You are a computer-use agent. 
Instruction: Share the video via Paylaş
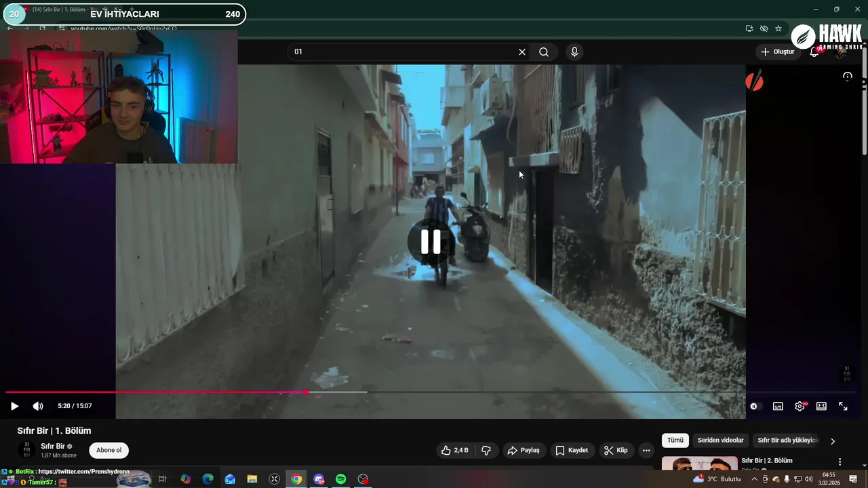coord(524,450)
